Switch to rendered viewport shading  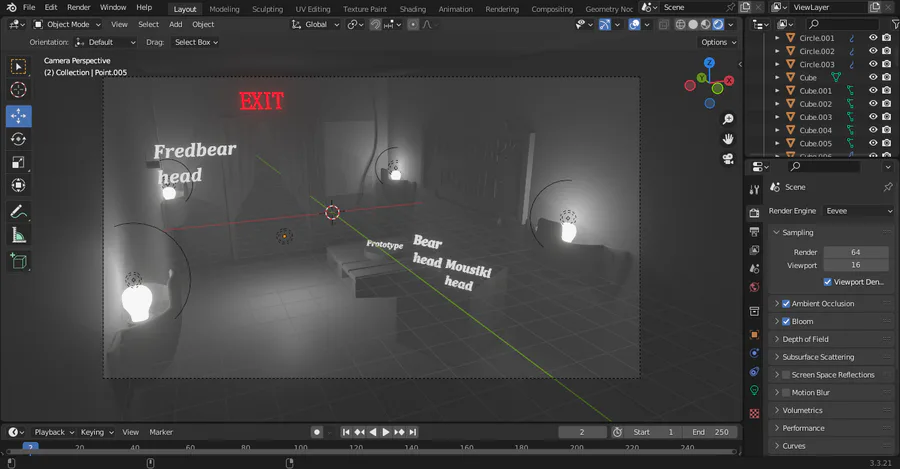click(x=718, y=25)
